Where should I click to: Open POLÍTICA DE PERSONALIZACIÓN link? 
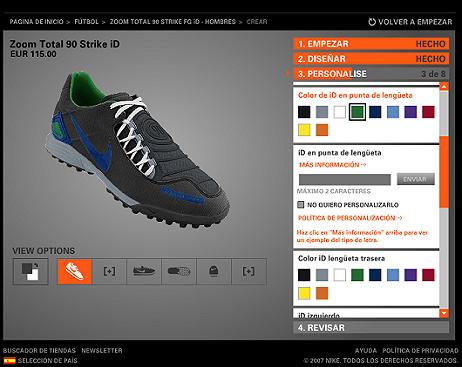point(350,218)
